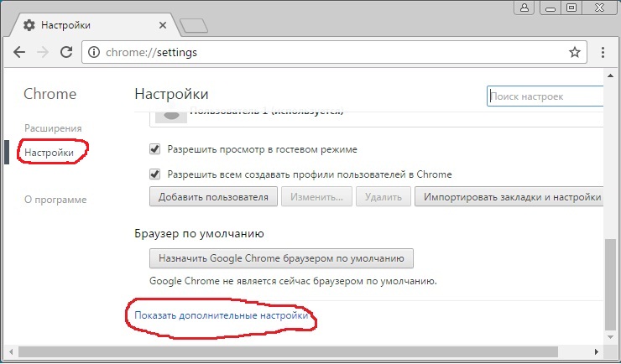
Task: Open Расширения in the sidebar
Action: coord(53,128)
